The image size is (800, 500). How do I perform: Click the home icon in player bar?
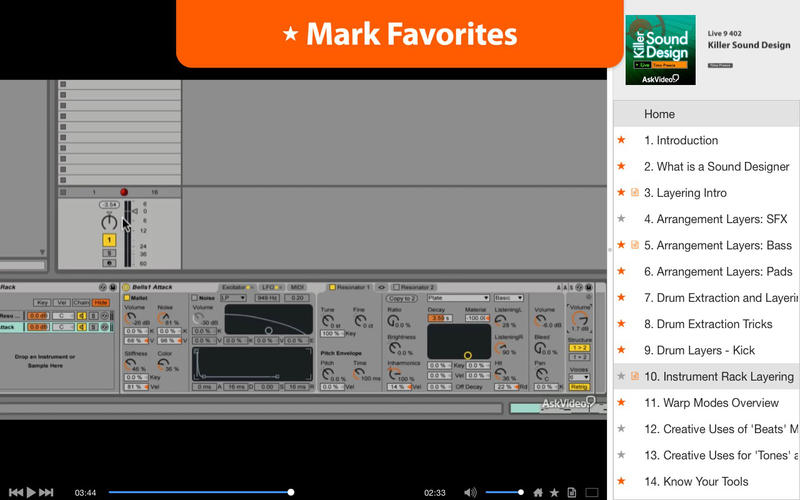coord(538,492)
